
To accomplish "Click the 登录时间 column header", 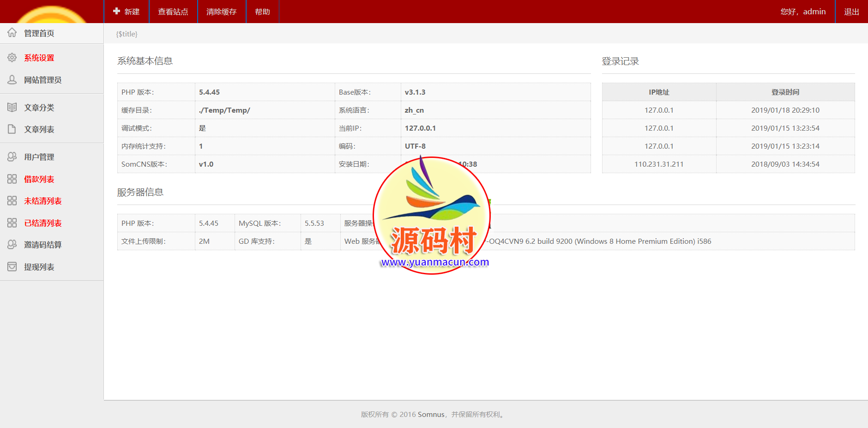I will click(x=785, y=92).
